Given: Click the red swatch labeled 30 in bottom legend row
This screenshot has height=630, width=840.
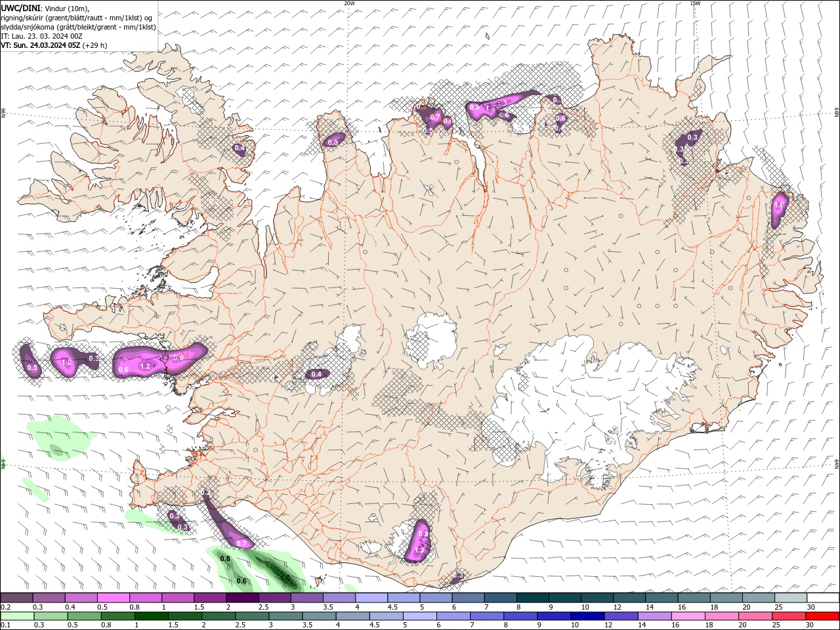Looking at the screenshot, I should coord(822,616).
